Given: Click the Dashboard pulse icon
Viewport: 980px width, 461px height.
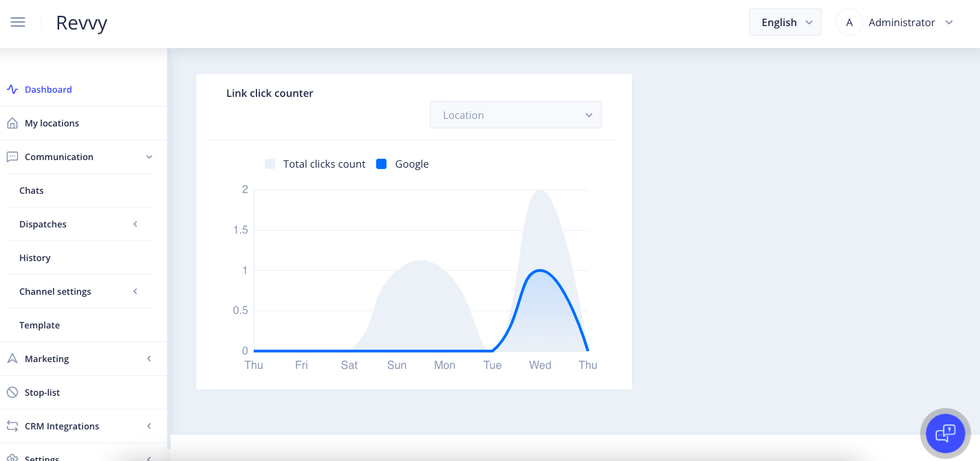Looking at the screenshot, I should (x=12, y=89).
